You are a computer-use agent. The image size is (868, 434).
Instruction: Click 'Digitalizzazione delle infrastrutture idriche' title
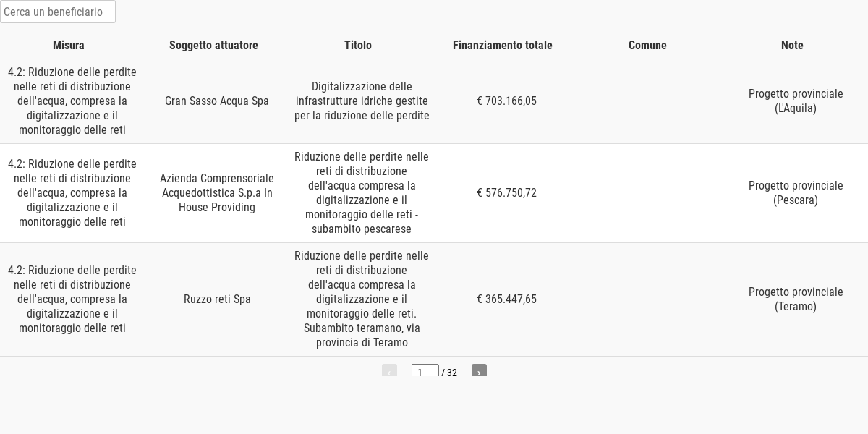(362, 101)
